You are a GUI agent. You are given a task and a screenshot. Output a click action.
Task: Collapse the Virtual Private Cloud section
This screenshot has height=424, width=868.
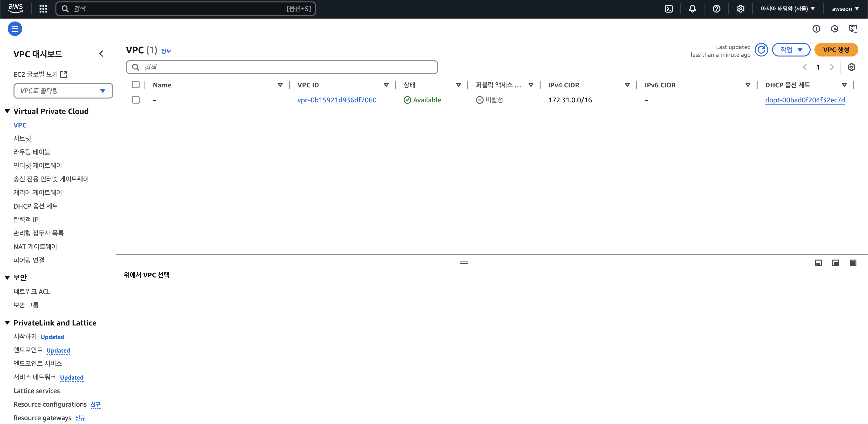coord(7,111)
